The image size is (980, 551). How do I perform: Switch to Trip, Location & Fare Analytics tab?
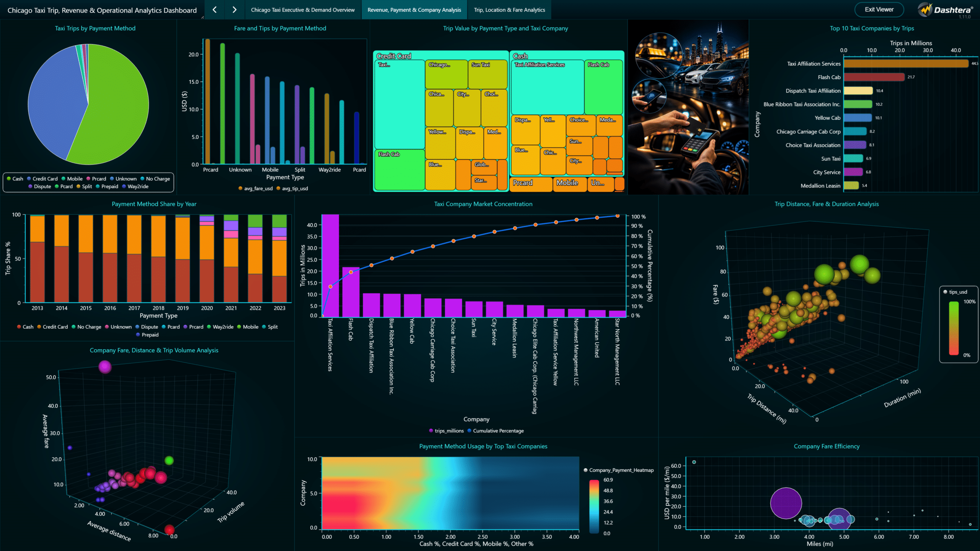tap(509, 10)
